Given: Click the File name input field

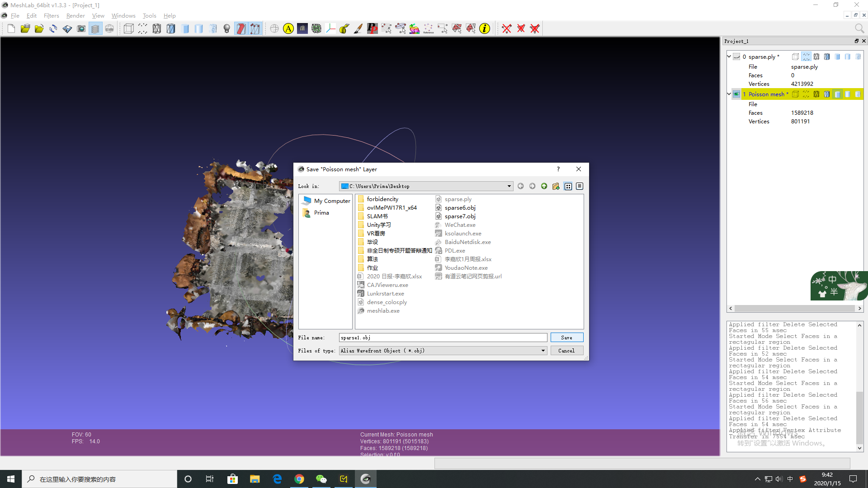Looking at the screenshot, I should coord(443,338).
